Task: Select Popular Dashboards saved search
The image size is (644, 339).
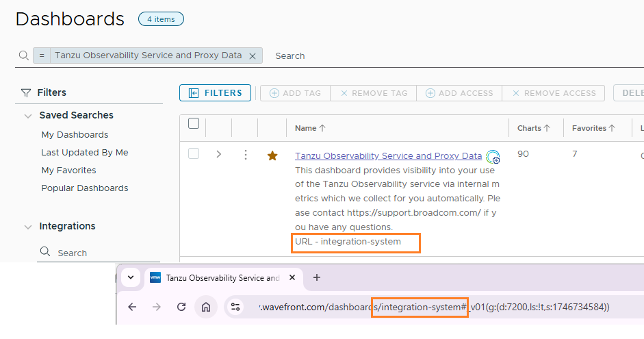Action: click(84, 188)
